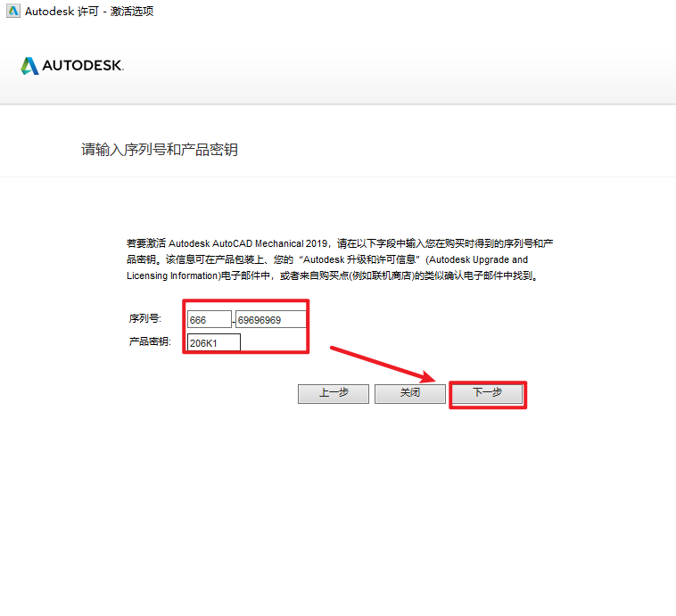Click the heading 请输入序列号和产品密钥
676x616 pixels.
[160, 150]
